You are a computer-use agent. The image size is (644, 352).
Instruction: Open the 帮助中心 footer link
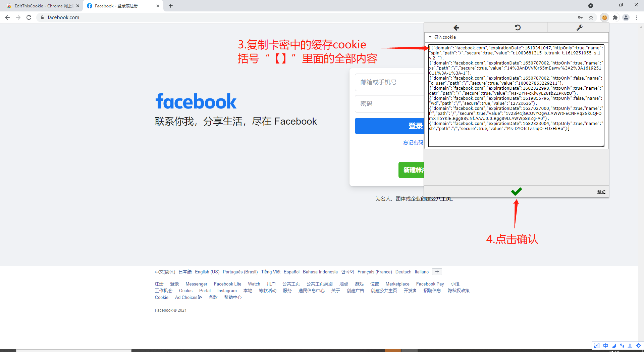point(233,297)
